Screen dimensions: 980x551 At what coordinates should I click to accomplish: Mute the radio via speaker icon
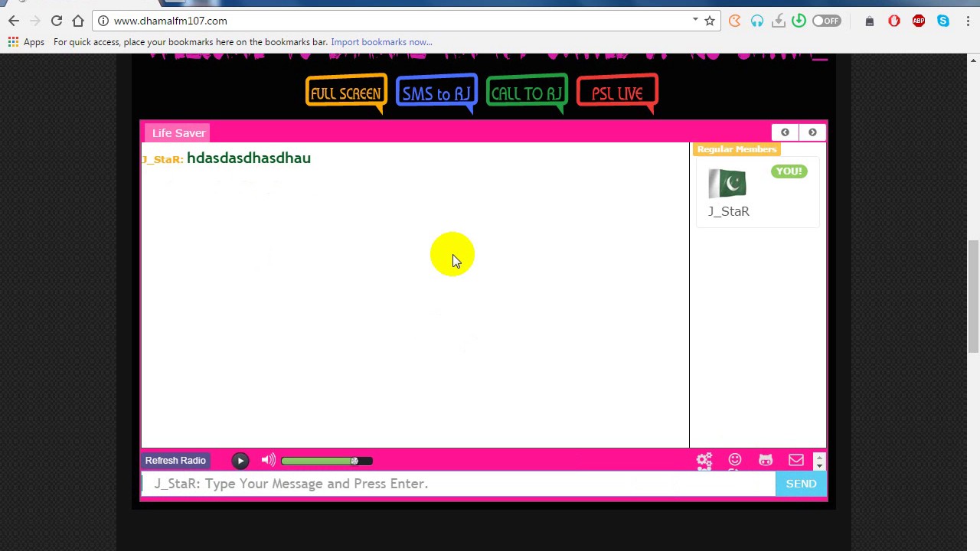click(268, 460)
